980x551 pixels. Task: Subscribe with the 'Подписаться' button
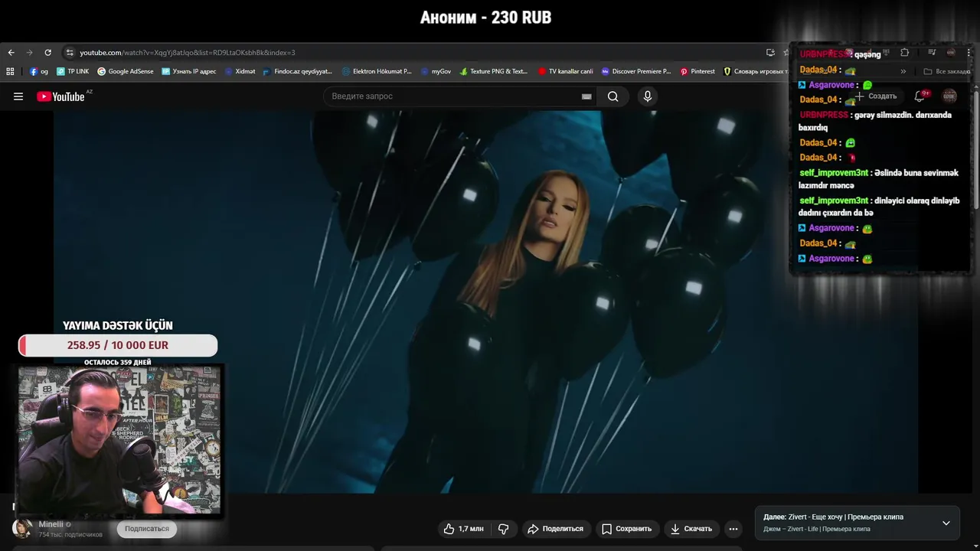coord(147,529)
